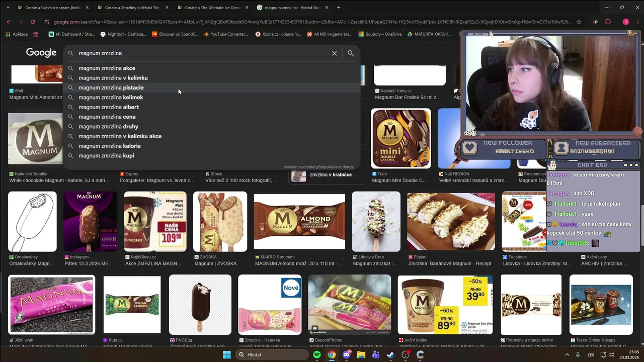Open the Windows Start menu
Image resolution: width=644 pixels, height=362 pixels.
point(227,355)
